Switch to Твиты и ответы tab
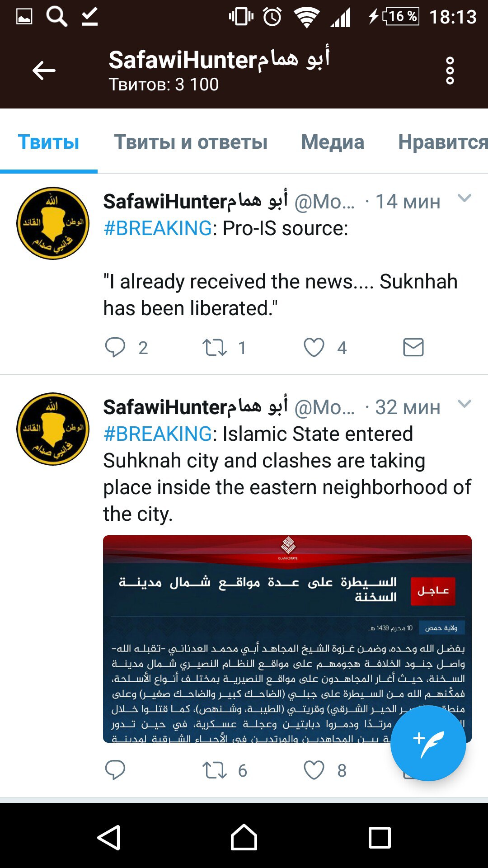Image resolution: width=488 pixels, height=868 pixels. tap(191, 142)
